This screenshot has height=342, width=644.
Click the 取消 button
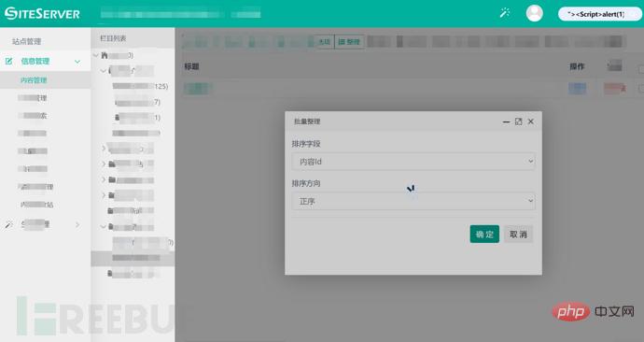tap(518, 234)
